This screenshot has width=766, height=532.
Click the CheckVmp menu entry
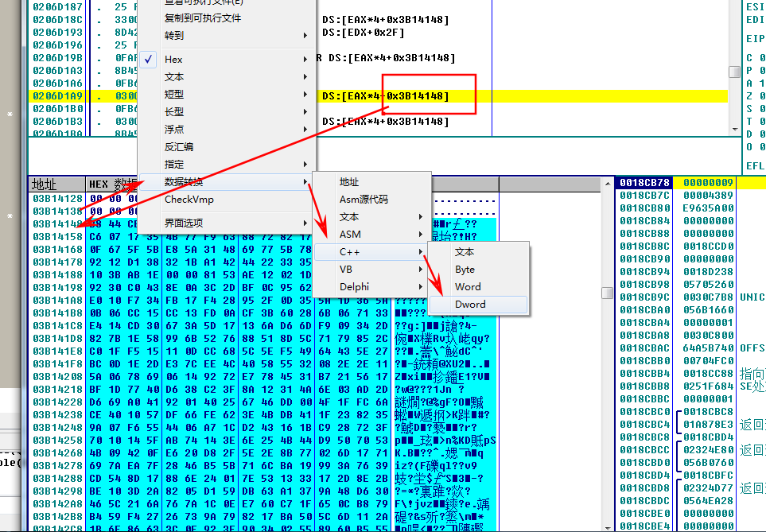tap(226, 200)
